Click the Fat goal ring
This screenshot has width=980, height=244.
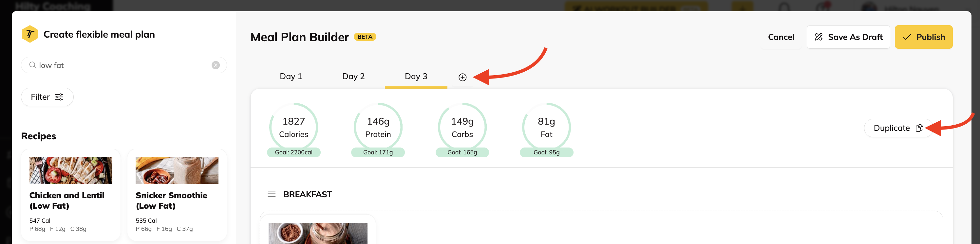[546, 127]
